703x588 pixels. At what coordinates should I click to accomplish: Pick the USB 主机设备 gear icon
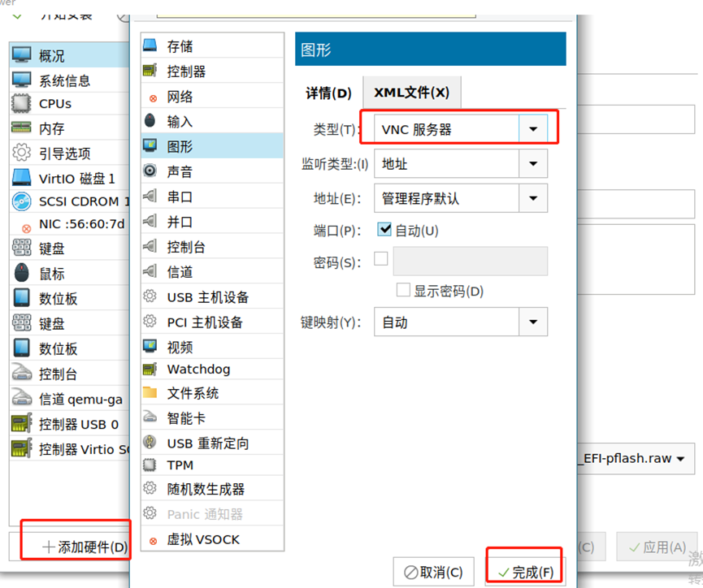(150, 296)
